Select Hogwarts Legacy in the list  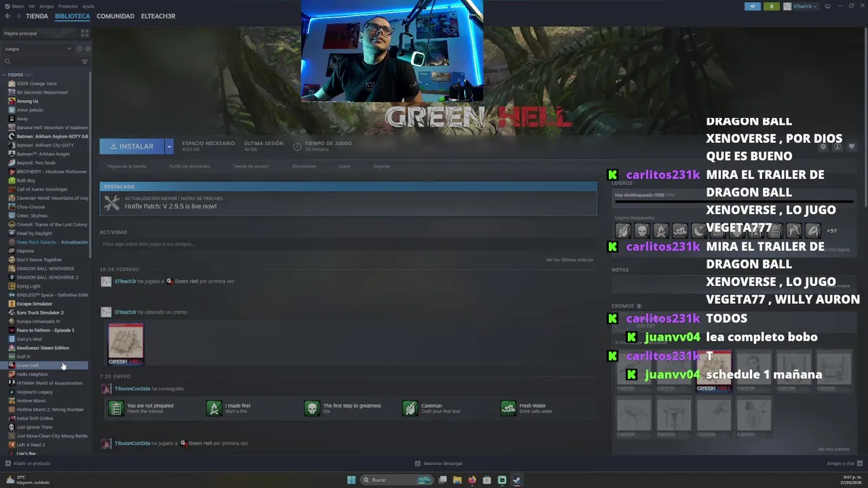pos(35,392)
